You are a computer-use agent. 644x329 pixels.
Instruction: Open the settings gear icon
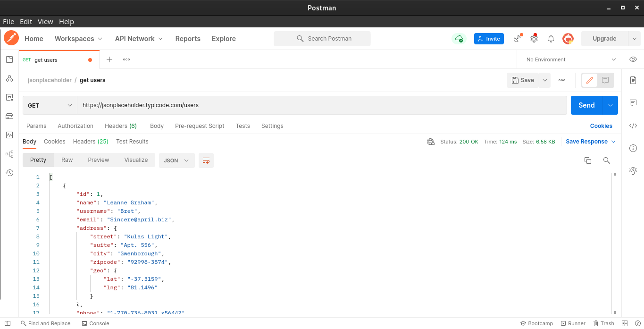click(x=534, y=39)
